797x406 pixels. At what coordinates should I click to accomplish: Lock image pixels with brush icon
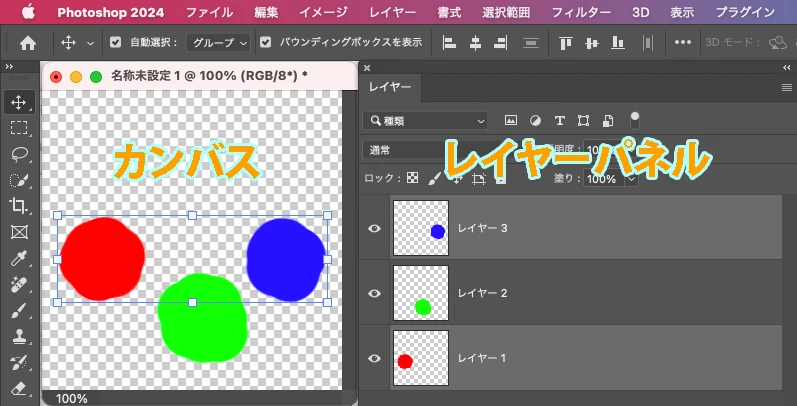pyautogui.click(x=435, y=178)
